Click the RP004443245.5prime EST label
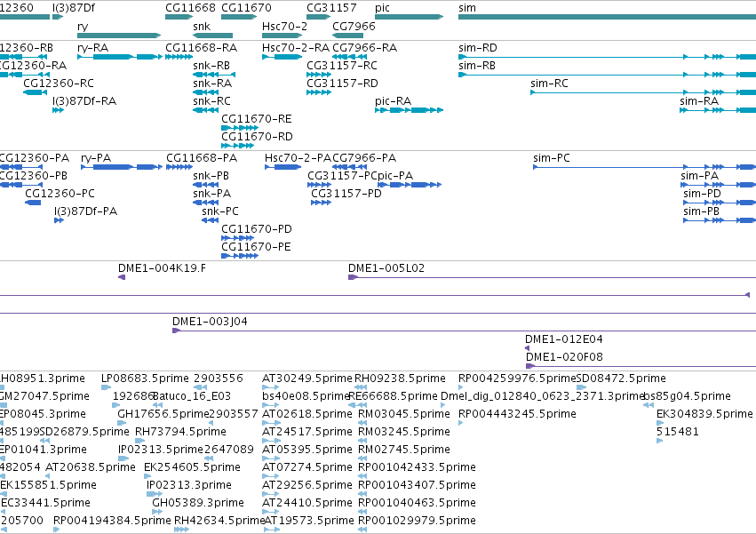Screen dimensions: 756x534 coord(517,414)
